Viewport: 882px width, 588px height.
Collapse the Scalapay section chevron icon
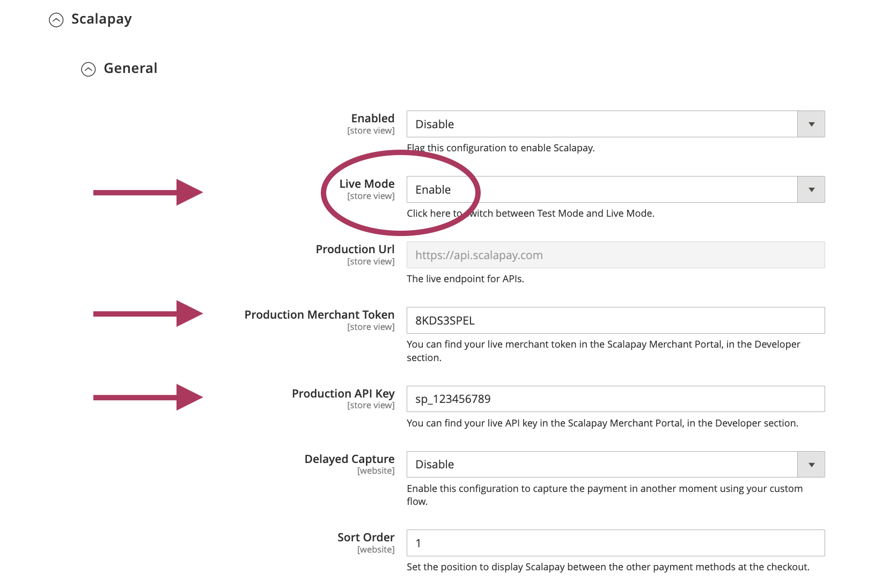pyautogui.click(x=56, y=20)
